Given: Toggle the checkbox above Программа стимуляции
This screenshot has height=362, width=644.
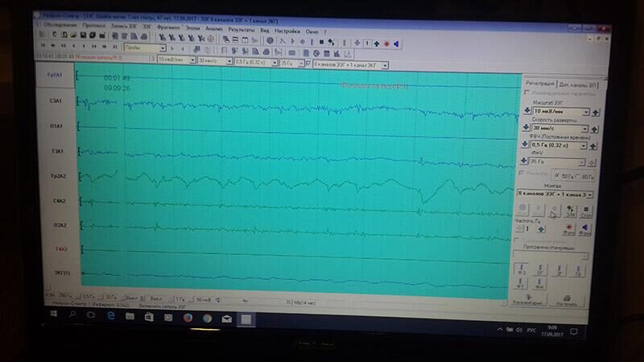Looking at the screenshot, I should click(517, 240).
